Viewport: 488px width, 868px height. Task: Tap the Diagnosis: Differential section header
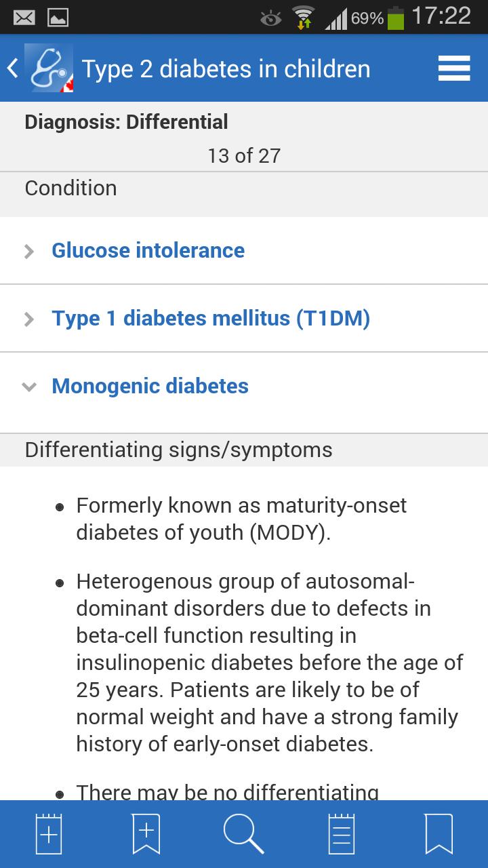[127, 122]
